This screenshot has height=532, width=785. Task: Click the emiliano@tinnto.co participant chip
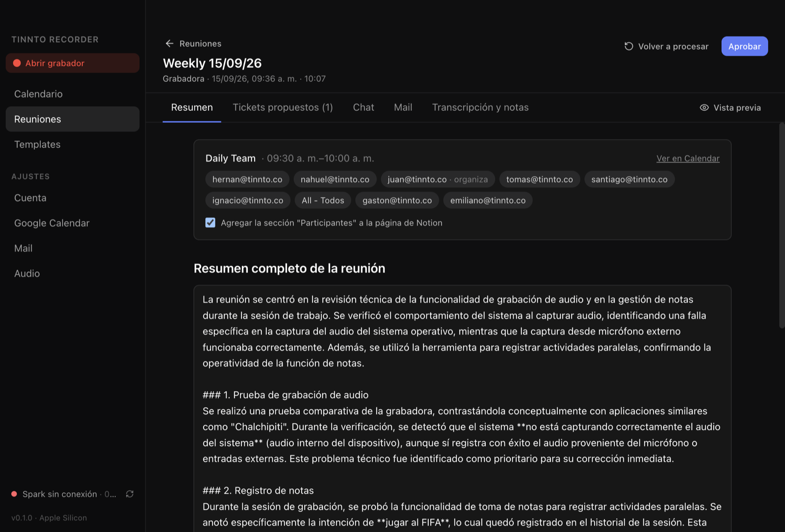coord(488,200)
